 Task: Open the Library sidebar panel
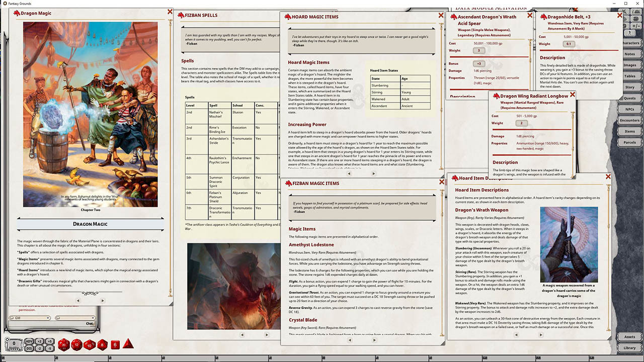(x=629, y=348)
